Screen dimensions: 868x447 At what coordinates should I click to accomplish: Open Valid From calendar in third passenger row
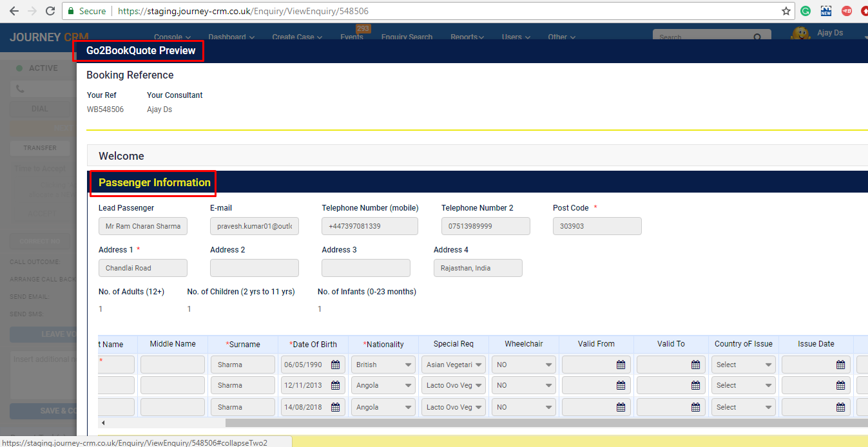click(x=621, y=407)
